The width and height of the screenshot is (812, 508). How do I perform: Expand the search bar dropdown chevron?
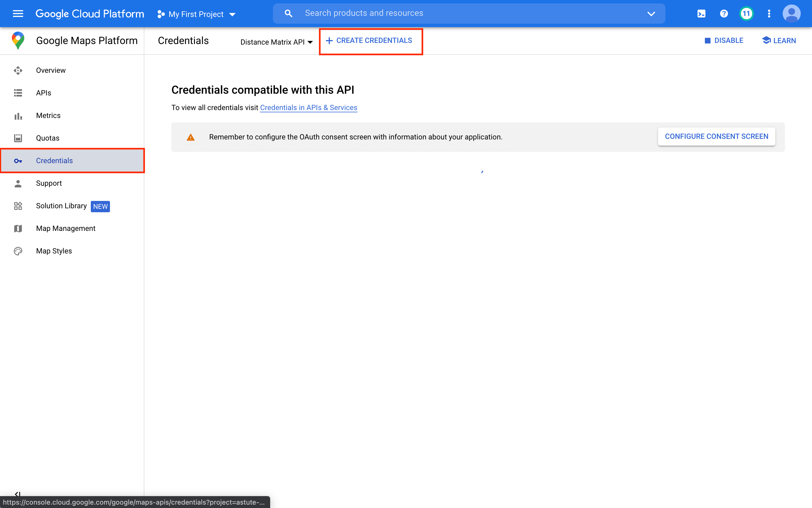click(651, 14)
